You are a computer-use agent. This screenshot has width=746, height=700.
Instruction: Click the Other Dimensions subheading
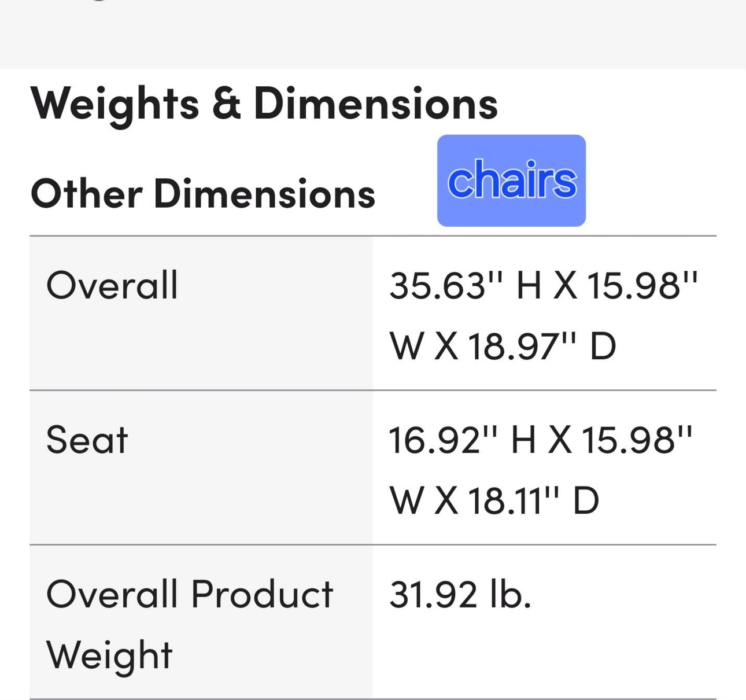pos(203,193)
